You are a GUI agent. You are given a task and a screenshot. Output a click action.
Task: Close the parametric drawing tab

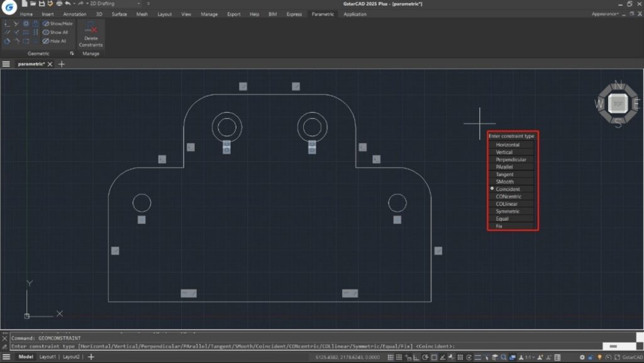coord(51,64)
